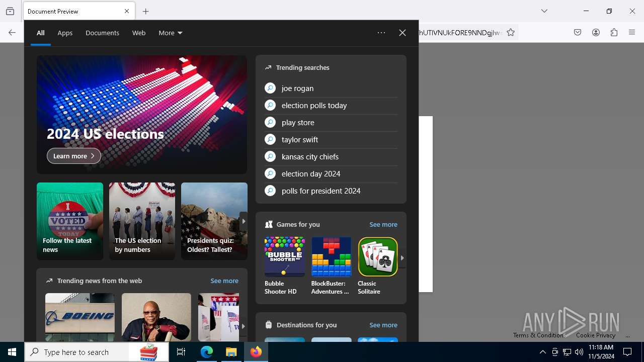This screenshot has width=644, height=362.
Task: Open the notification center icon
Action: 627,352
